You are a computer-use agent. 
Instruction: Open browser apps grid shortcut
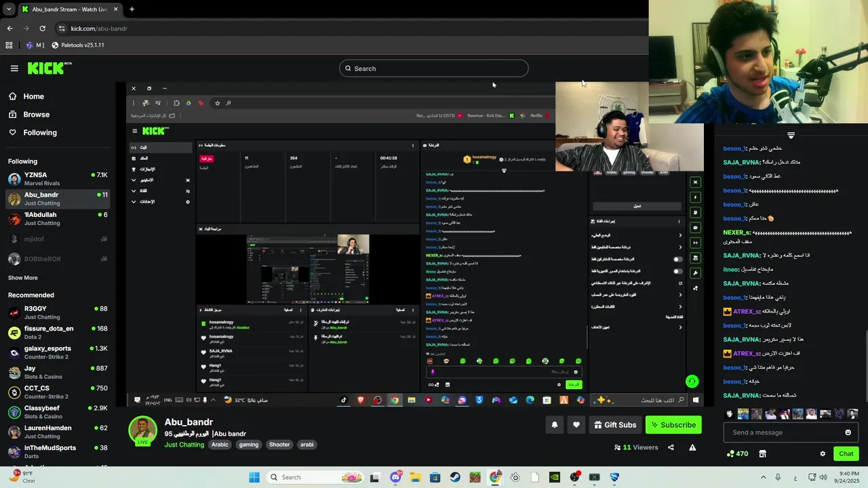9,45
